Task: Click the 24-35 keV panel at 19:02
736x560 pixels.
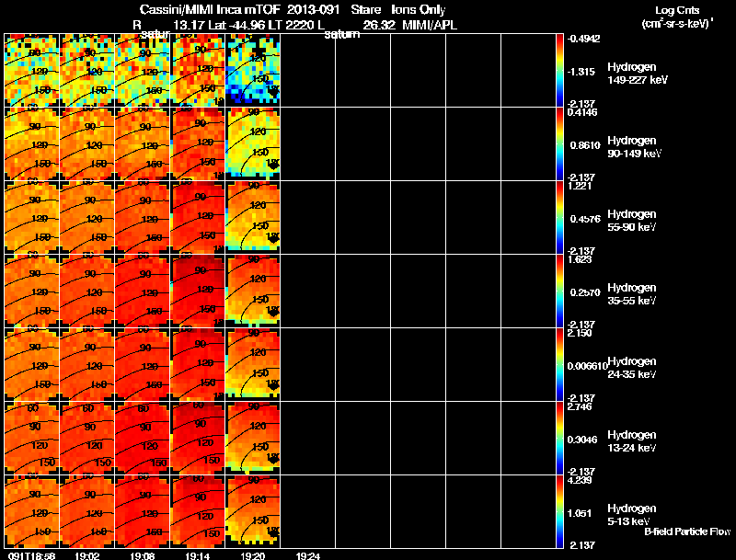Action: tap(86, 364)
